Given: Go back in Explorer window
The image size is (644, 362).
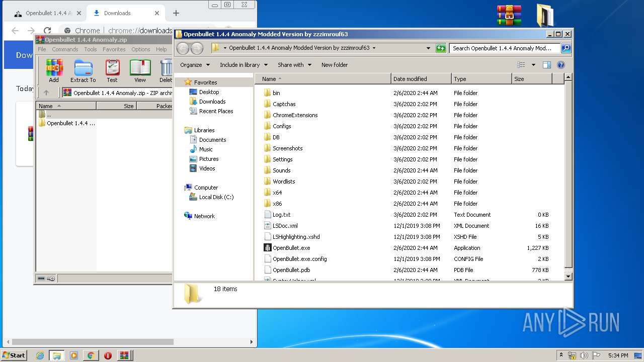Looking at the screenshot, I should click(183, 48).
